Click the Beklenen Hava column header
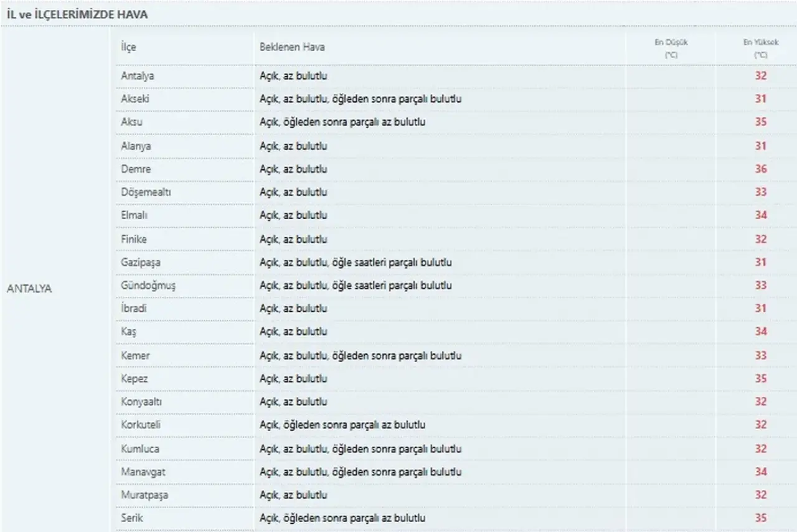Image resolution: width=797 pixels, height=532 pixels. click(292, 47)
